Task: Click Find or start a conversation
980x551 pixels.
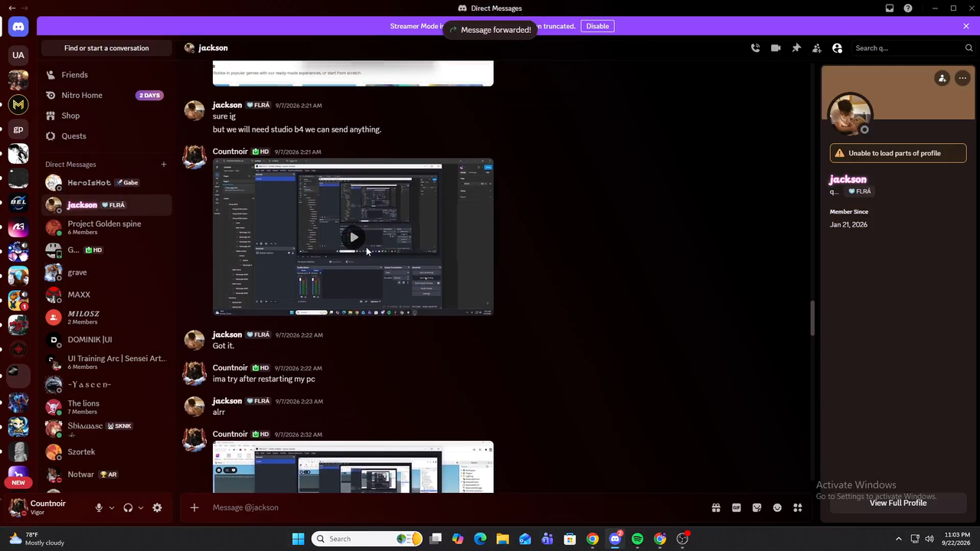Action: click(106, 48)
